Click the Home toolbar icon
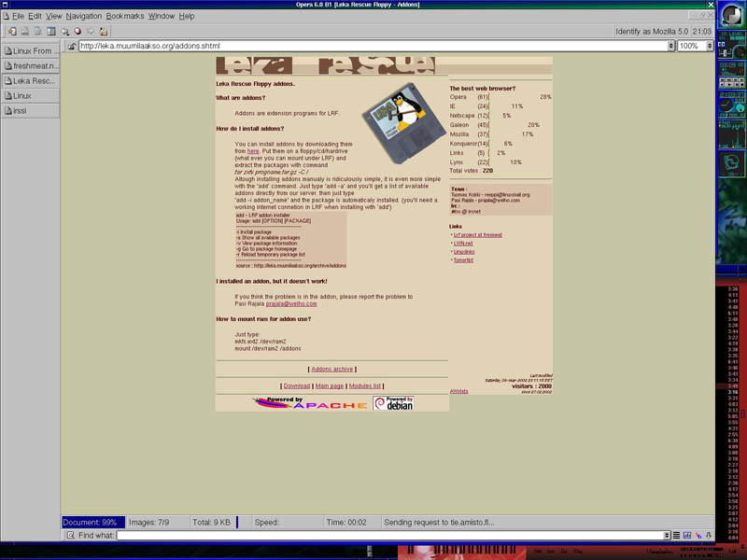Viewport: 747px width, 560px height. click(x=104, y=32)
